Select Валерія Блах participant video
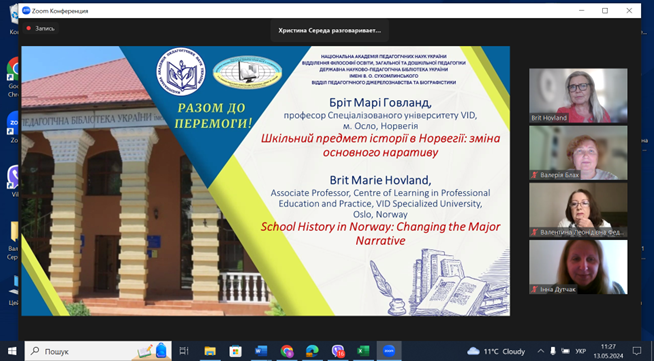This screenshot has width=654, height=361. tap(578, 153)
